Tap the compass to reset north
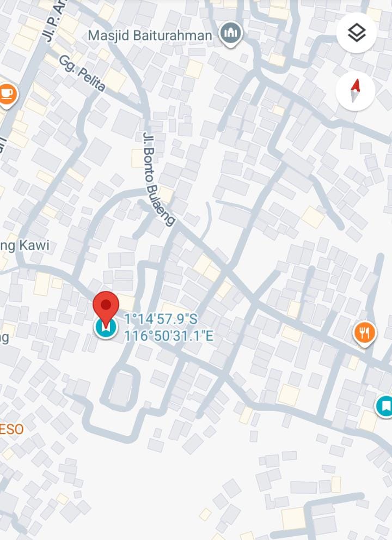The image size is (392, 540). click(x=356, y=91)
